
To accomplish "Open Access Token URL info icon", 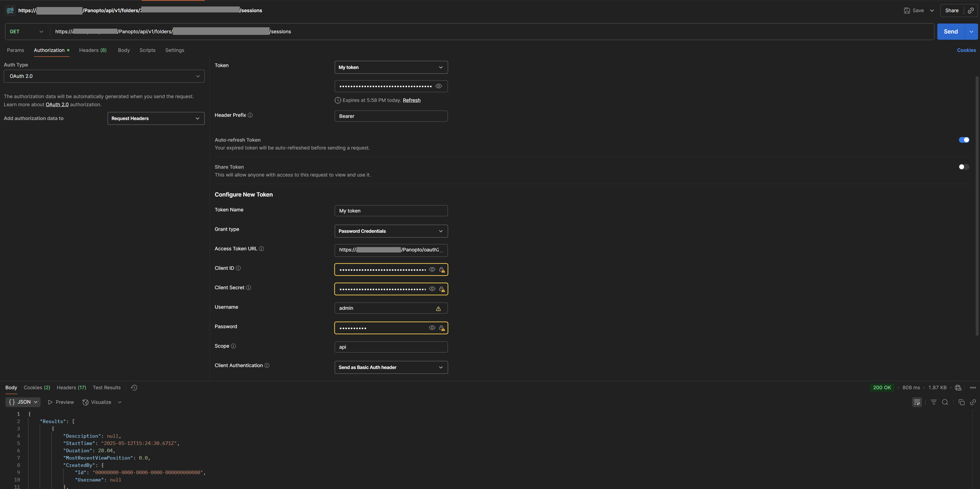I will [x=261, y=249].
